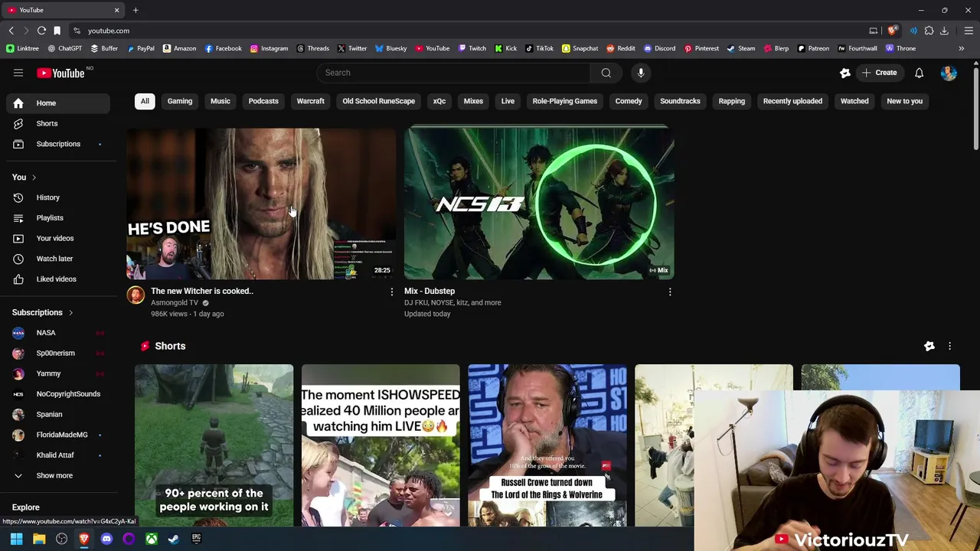The image size is (980, 551).
Task: Open Playlists in the sidebar
Action: click(x=58, y=218)
